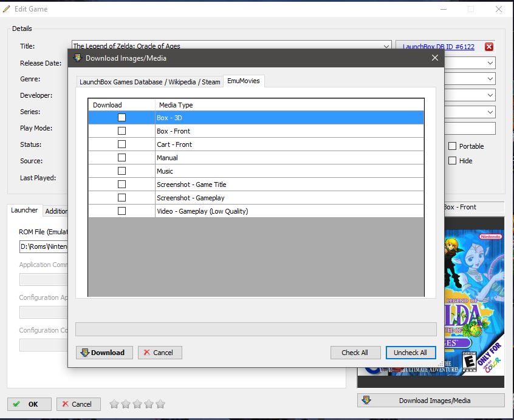The height and width of the screenshot is (420, 514).
Task: Tick the Screenshot - Gameplay checkbox
Action: point(122,198)
